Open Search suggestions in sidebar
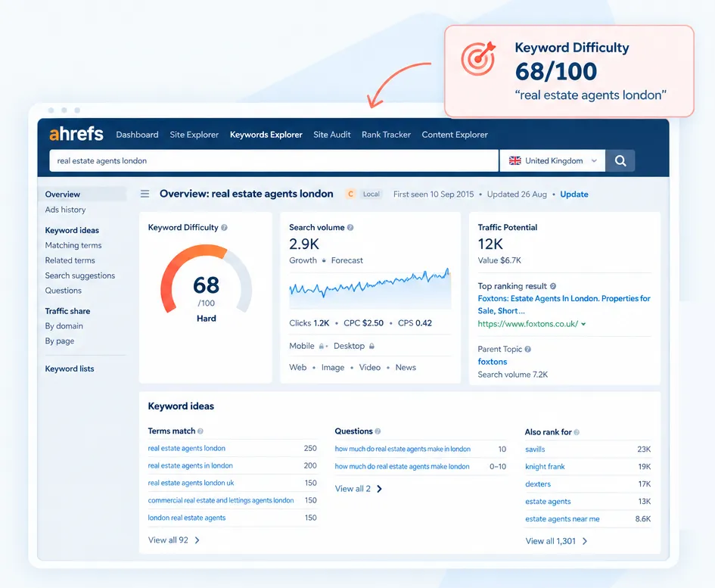 79,275
